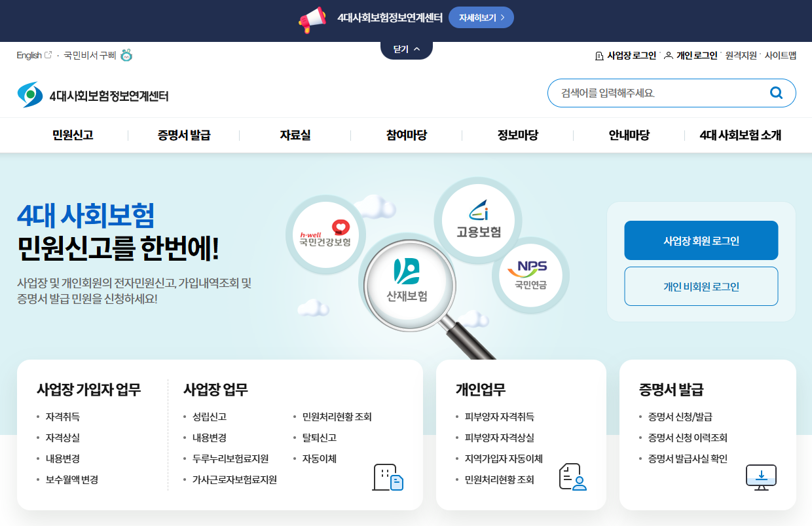Open 민원처리현황 조회 under 개인업무
The width and height of the screenshot is (812, 526).
pyautogui.click(x=500, y=479)
